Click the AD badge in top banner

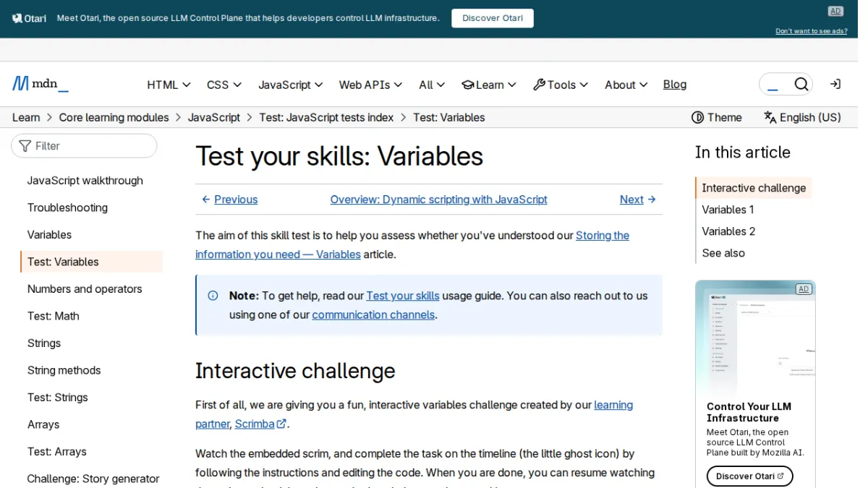tap(835, 11)
